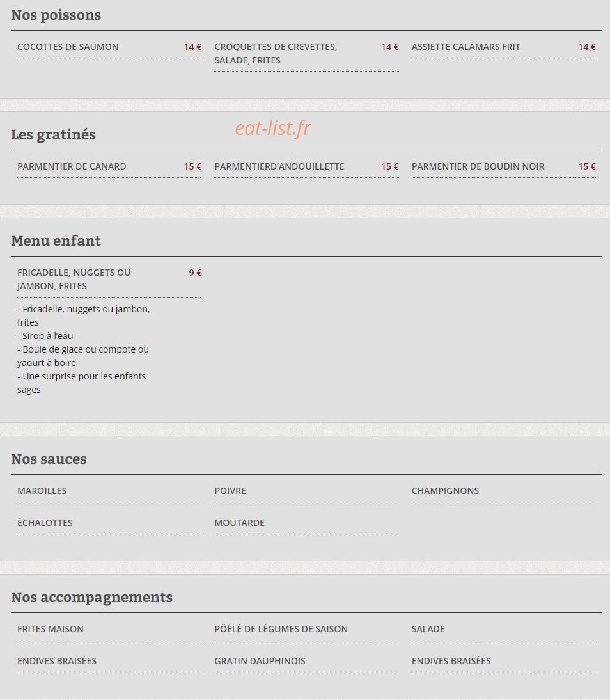Select Parmentier de Canard dish
This screenshot has height=700, width=610.
pos(72,166)
